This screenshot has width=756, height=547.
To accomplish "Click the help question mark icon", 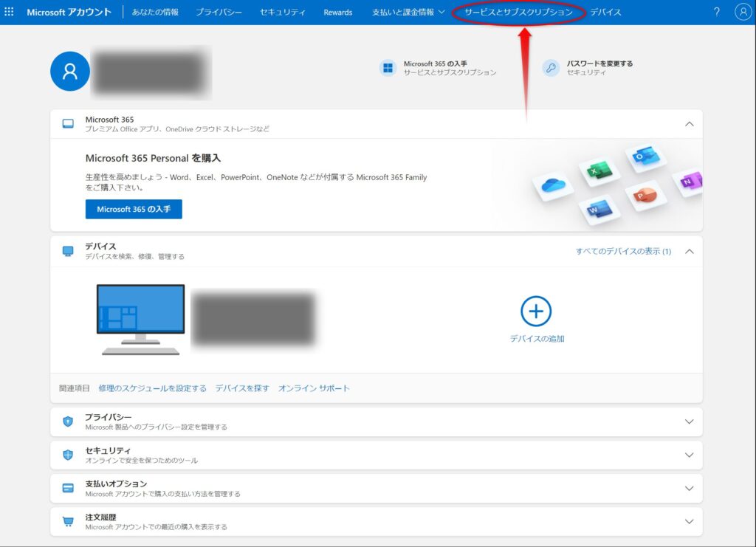I will [x=716, y=12].
